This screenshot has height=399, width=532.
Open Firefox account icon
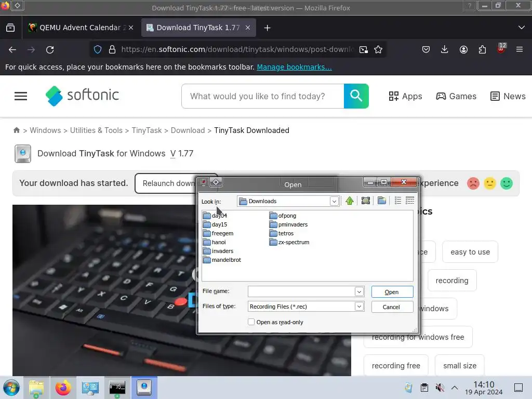pyautogui.click(x=463, y=49)
